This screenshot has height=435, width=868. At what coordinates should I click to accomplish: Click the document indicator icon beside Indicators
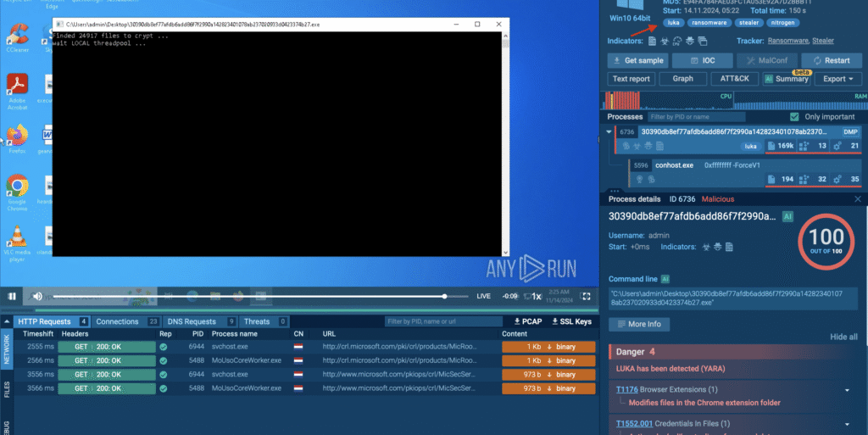pos(652,41)
